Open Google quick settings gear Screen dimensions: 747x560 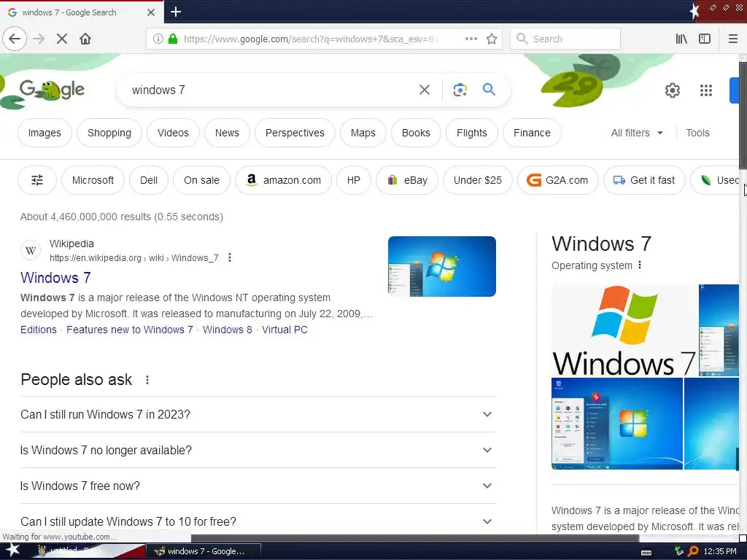[672, 90]
